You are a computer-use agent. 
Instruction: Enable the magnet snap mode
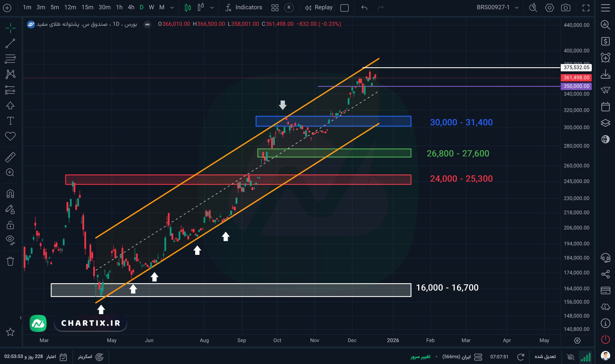click(10, 194)
